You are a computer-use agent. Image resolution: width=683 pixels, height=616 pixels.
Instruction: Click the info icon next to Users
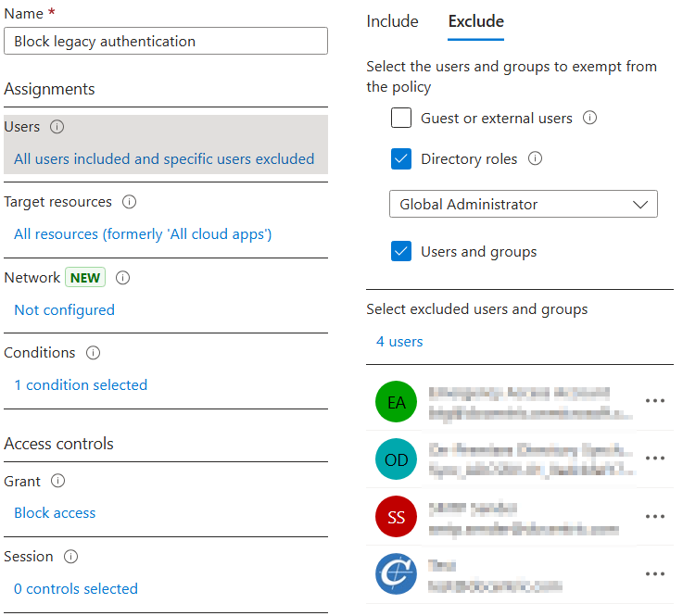point(57,127)
